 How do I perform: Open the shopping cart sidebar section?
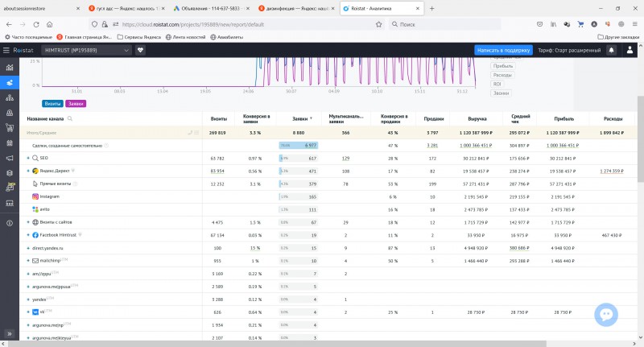coord(9,126)
